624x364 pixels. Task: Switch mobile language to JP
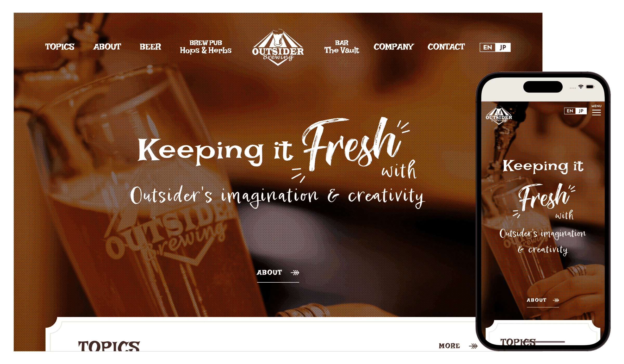581,111
